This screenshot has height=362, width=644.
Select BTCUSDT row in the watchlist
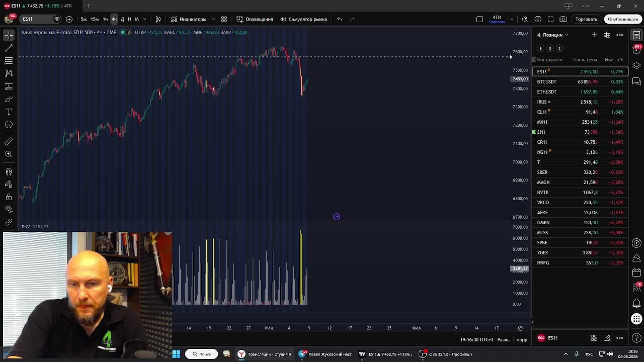pyautogui.click(x=580, y=81)
